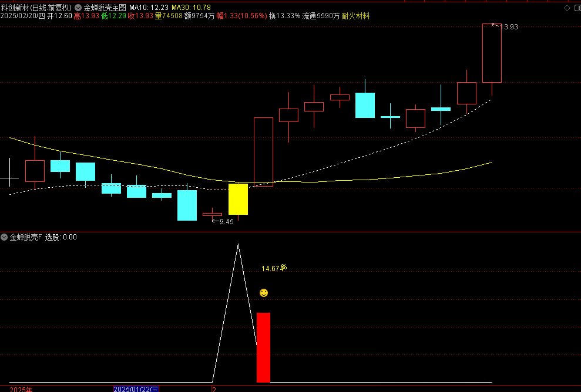This screenshot has width=581, height=392.
Task: Click the 2025年 year label on the time axis
Action: (x=22, y=389)
